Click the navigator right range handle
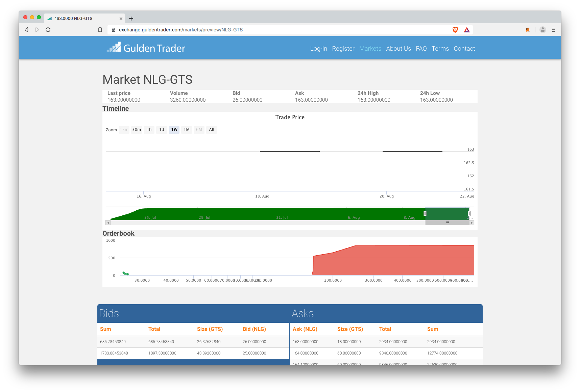The image size is (580, 392). pos(469,213)
